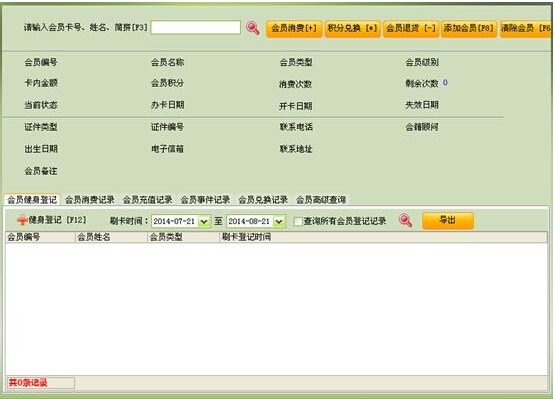Open the 会员事件记录 tab
555x399 pixels.
[205, 200]
